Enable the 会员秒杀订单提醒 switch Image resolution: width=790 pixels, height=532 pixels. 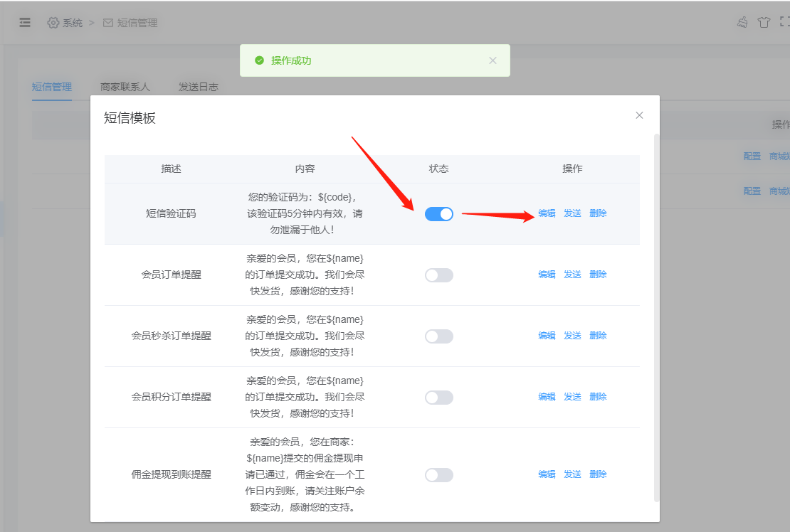point(439,336)
